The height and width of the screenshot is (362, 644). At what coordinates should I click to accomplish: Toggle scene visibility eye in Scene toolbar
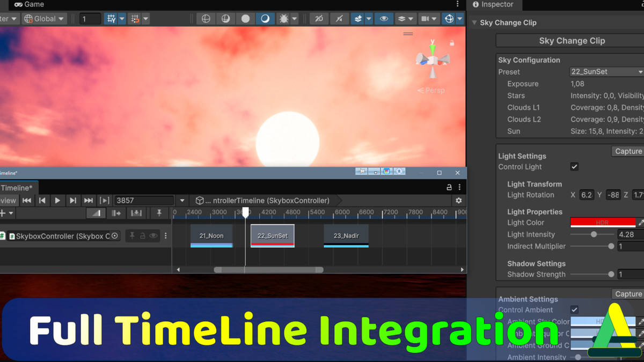[384, 19]
